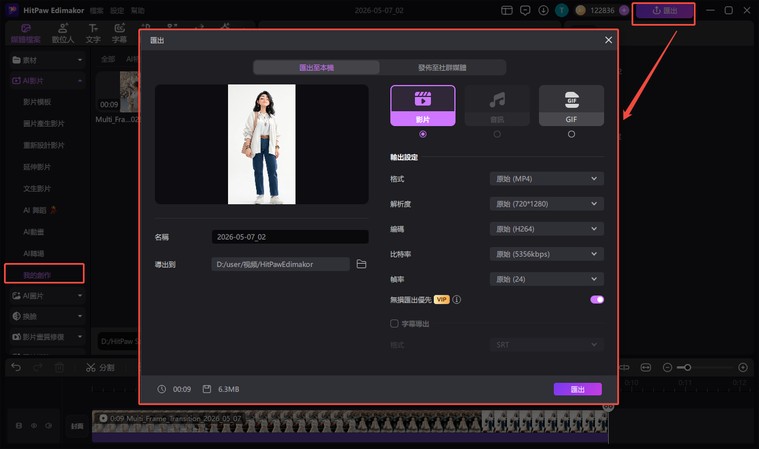The image size is (759, 449).
Task: Delete selected clip with trash icon
Action: coord(59,367)
